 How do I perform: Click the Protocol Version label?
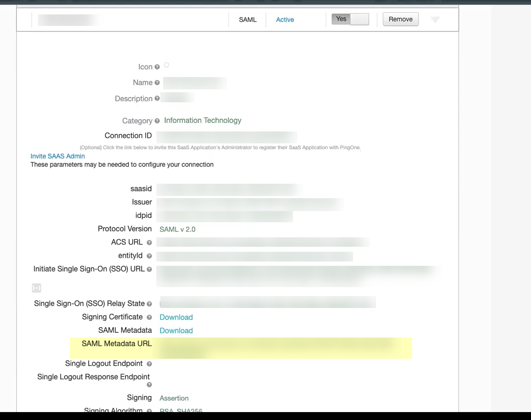tap(125, 229)
